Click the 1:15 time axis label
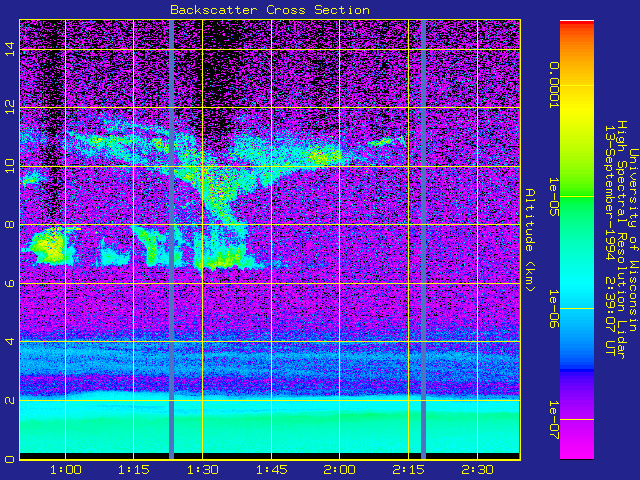The width and height of the screenshot is (640, 480). 133,470
